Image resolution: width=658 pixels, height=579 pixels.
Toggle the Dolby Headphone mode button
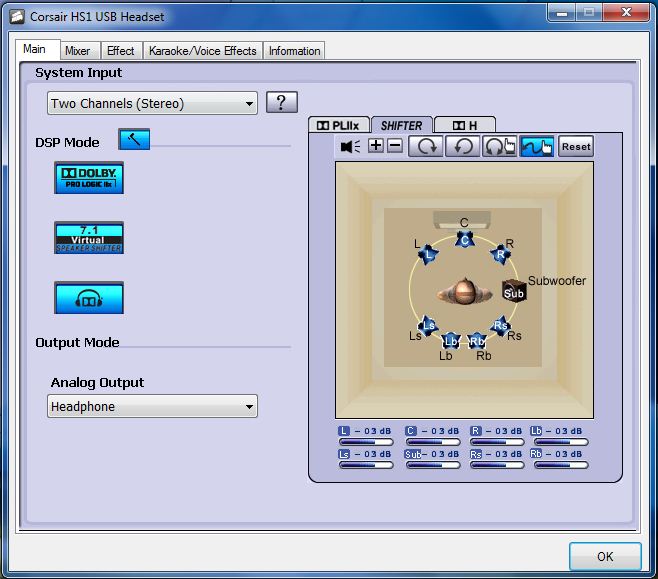(x=89, y=298)
